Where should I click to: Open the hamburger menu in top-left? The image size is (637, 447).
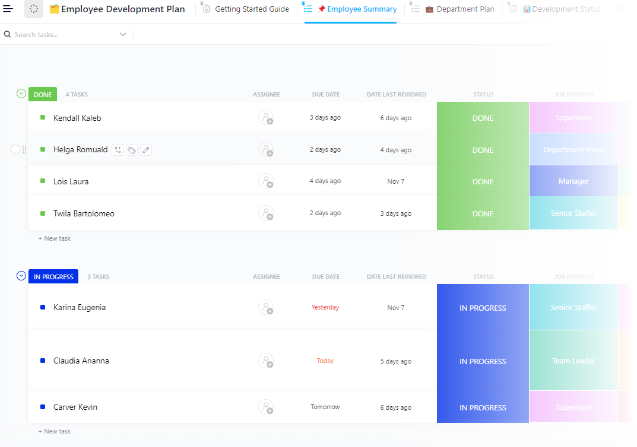(x=9, y=9)
